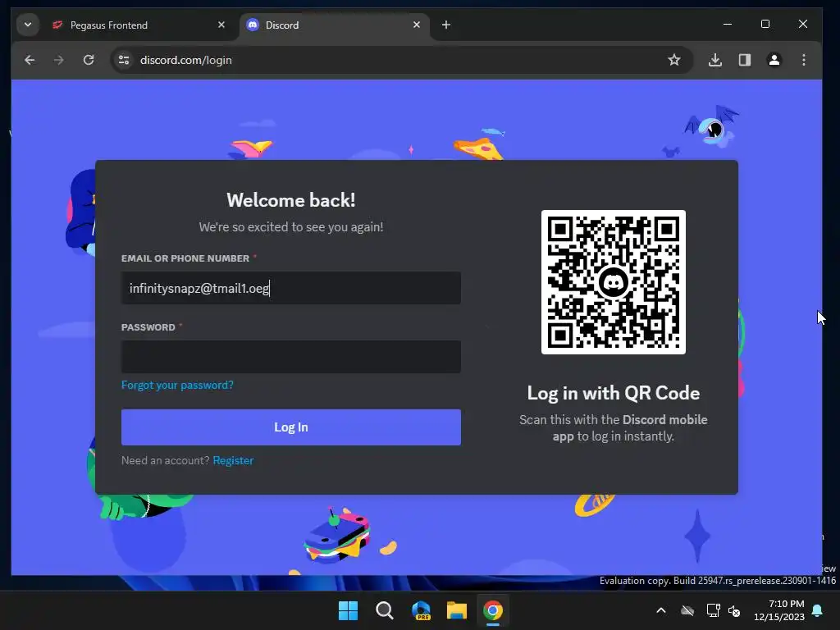The height and width of the screenshot is (630, 840).
Task: Open the Forgot your password link
Action: click(177, 386)
